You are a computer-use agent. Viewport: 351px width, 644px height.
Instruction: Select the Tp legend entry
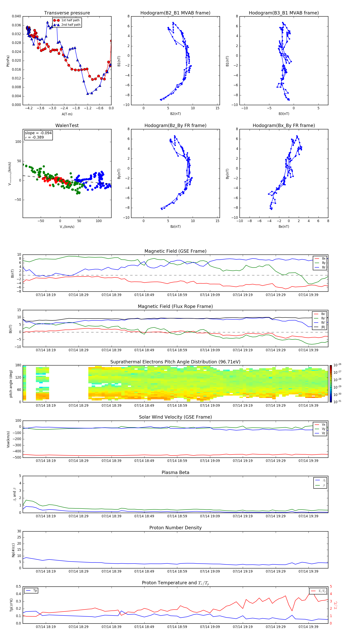[x=31, y=591]
